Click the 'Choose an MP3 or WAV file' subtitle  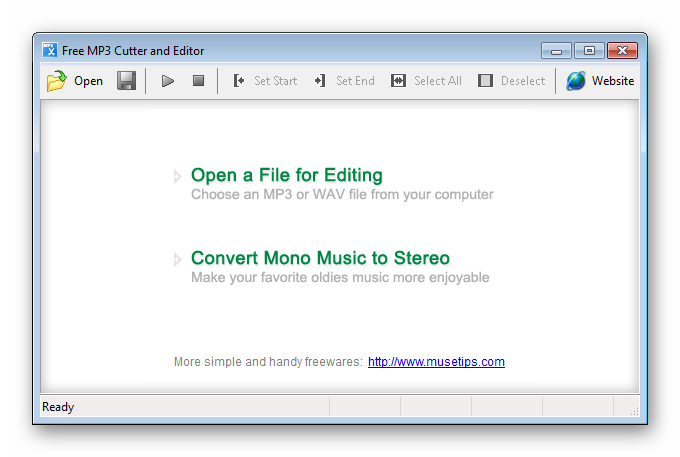click(342, 195)
